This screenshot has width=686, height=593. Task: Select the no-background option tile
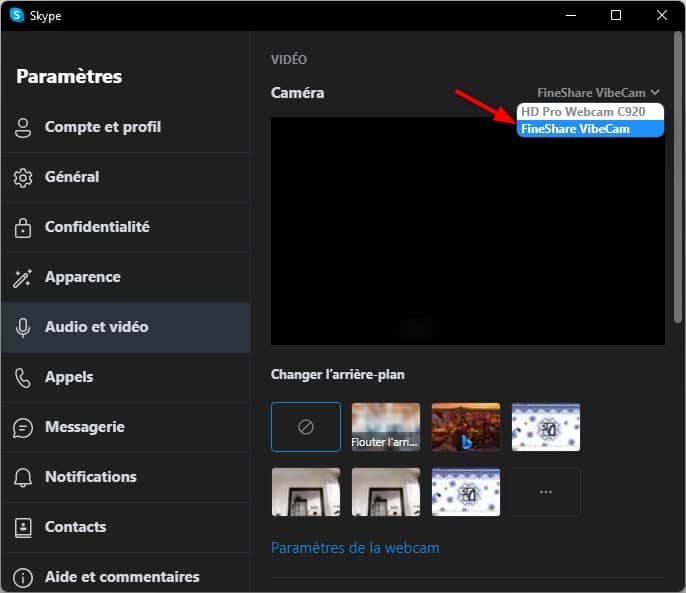pyautogui.click(x=306, y=427)
